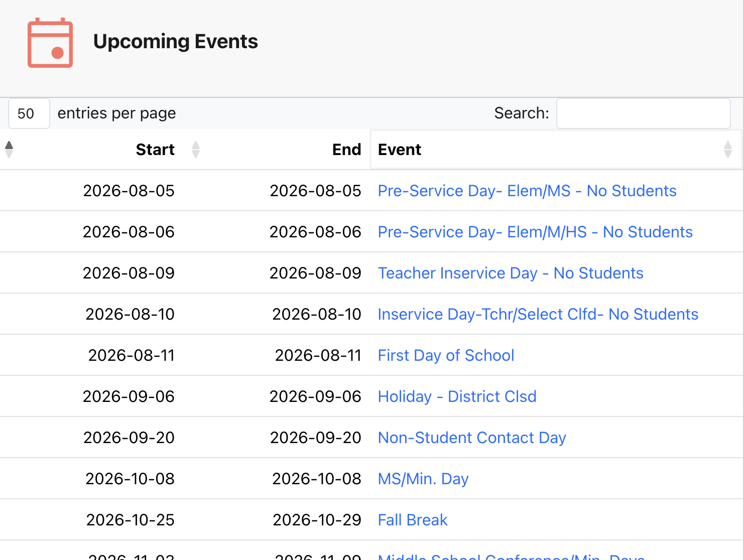The image size is (744, 560).
Task: Open Teacher Inservice Day - No Students link
Action: pos(511,273)
